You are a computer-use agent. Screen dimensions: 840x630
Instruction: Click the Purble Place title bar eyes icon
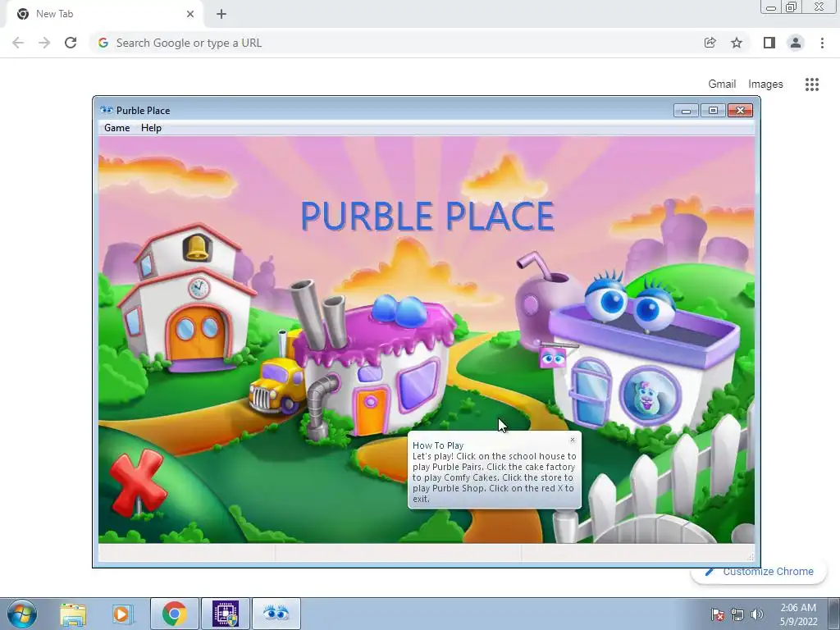coord(107,110)
